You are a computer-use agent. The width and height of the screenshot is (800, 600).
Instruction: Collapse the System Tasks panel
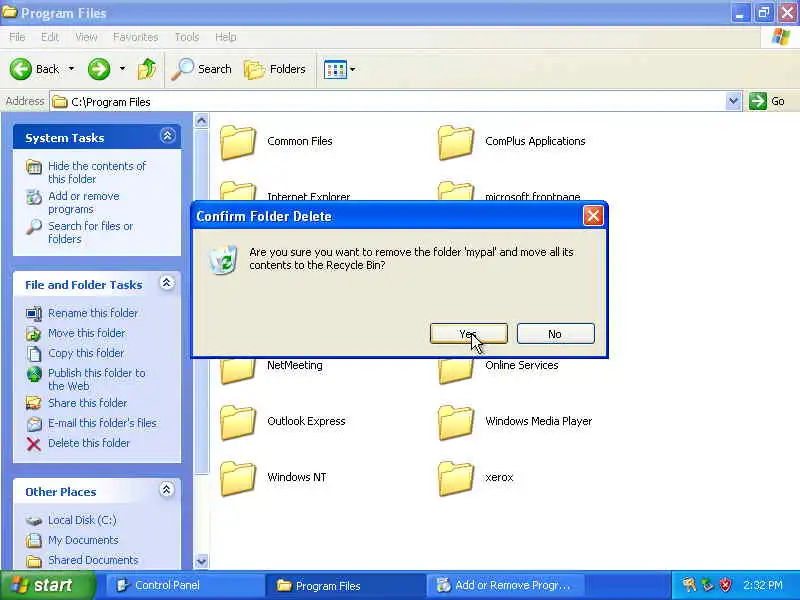167,136
